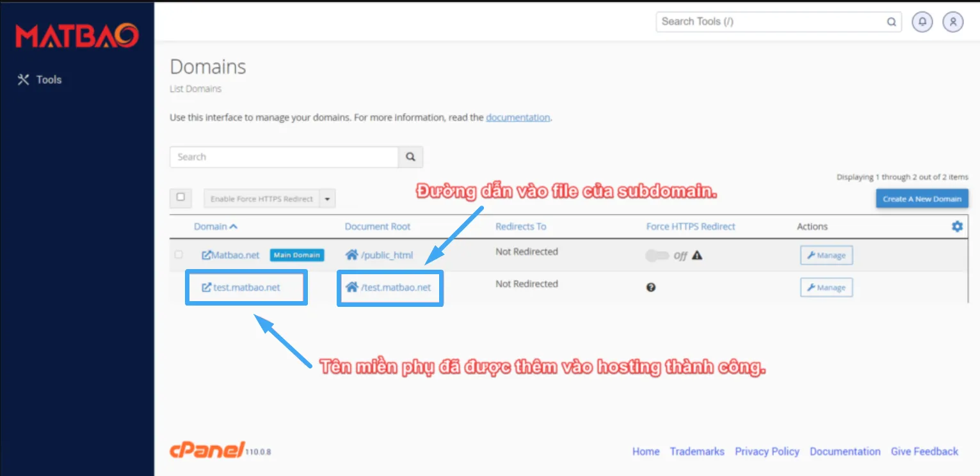Click the home icon beside /test.matbao.net
Image resolution: width=980 pixels, height=476 pixels.
click(351, 287)
